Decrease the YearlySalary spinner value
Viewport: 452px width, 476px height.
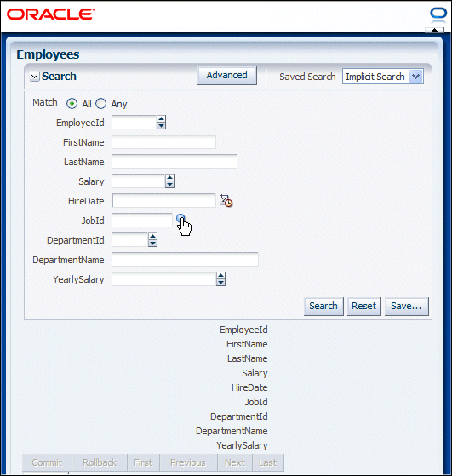[220, 283]
